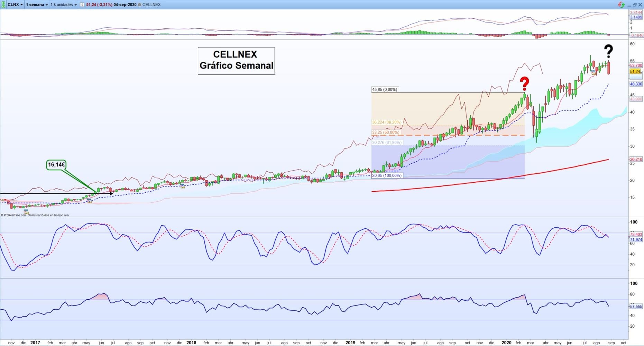Select the 16,14€ callout label
This screenshot has height=346, width=644.
click(56, 165)
